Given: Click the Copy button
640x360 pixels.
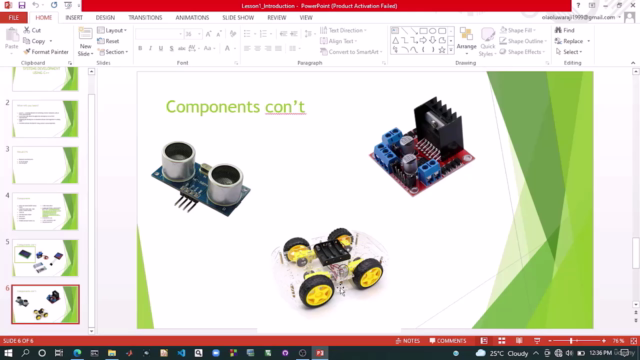Looking at the screenshot, I should pyautogui.click(x=38, y=41).
